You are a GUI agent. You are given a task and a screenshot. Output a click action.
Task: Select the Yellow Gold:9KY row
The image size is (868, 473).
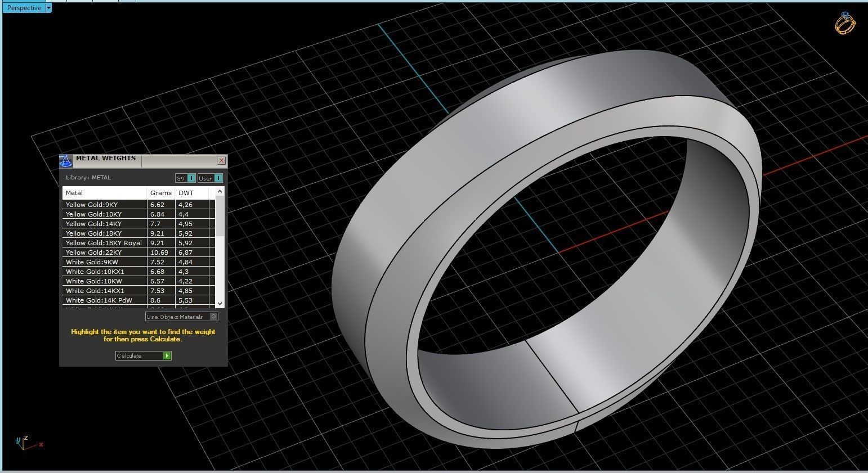(x=138, y=205)
